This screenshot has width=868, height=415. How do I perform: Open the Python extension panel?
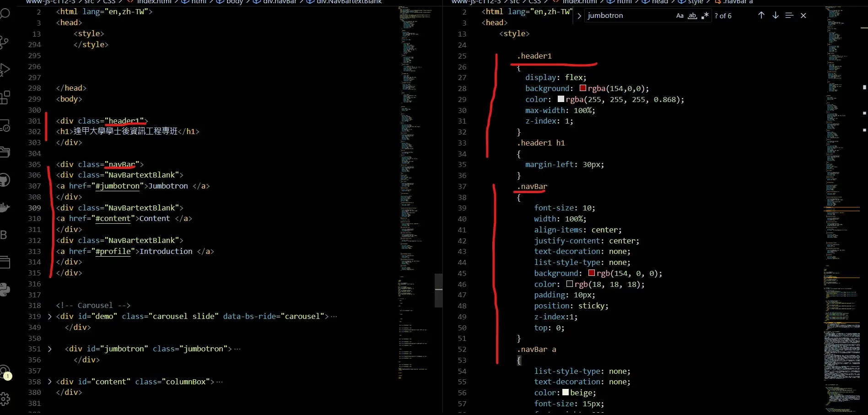tap(5, 290)
